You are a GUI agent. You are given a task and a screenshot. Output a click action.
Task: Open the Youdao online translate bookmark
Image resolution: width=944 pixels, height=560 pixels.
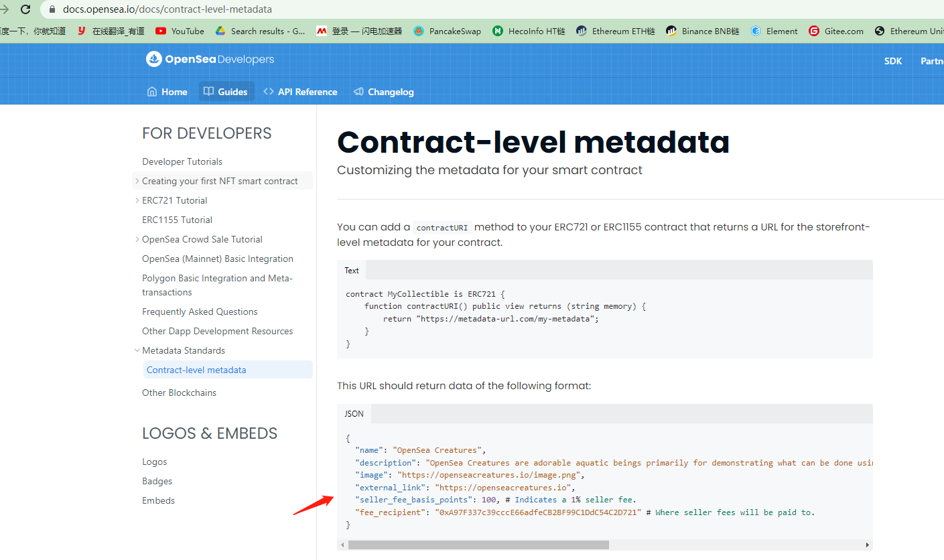pyautogui.click(x=111, y=31)
